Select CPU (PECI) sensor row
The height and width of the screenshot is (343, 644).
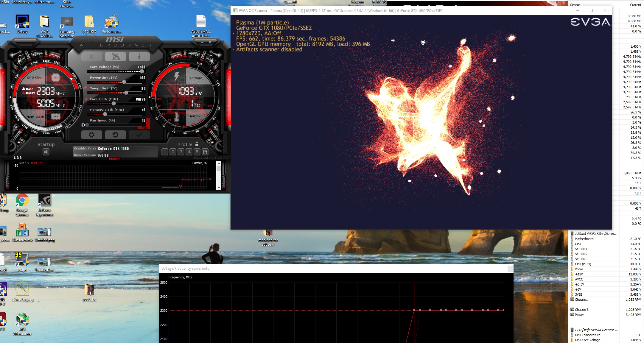(x=606, y=264)
